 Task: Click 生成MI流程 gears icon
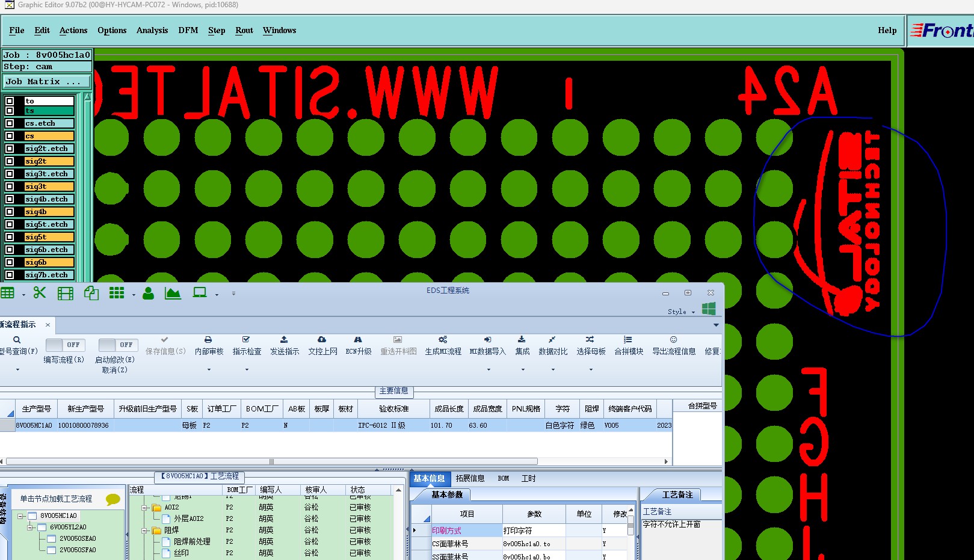[443, 340]
